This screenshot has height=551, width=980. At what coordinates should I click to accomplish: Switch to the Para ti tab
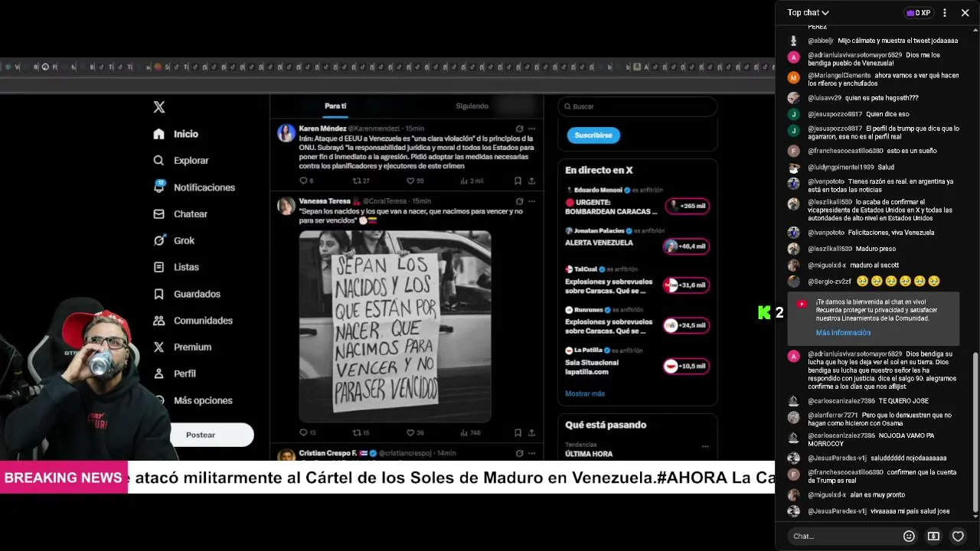pyautogui.click(x=335, y=106)
